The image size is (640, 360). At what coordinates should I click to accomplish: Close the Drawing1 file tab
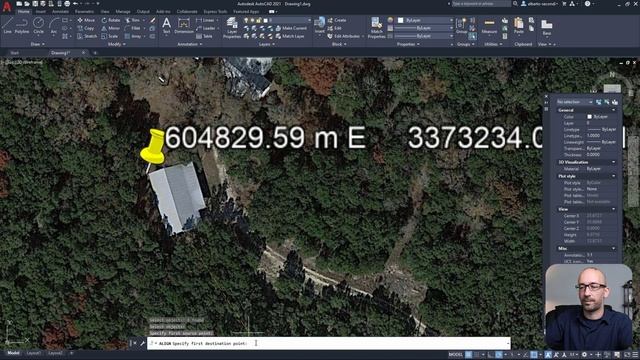click(84, 53)
